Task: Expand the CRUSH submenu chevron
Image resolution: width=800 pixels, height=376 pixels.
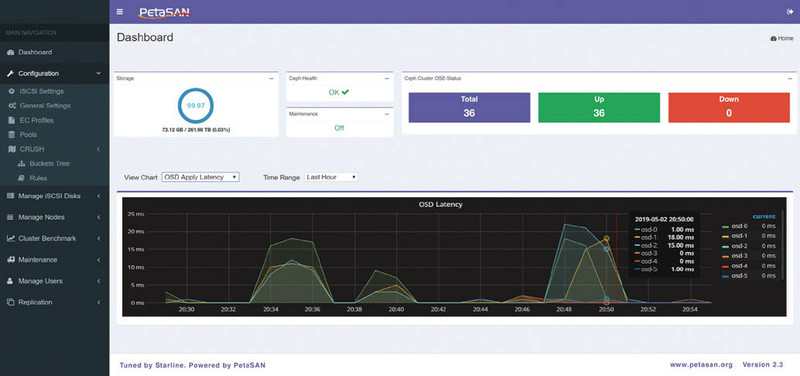Action: point(98,149)
